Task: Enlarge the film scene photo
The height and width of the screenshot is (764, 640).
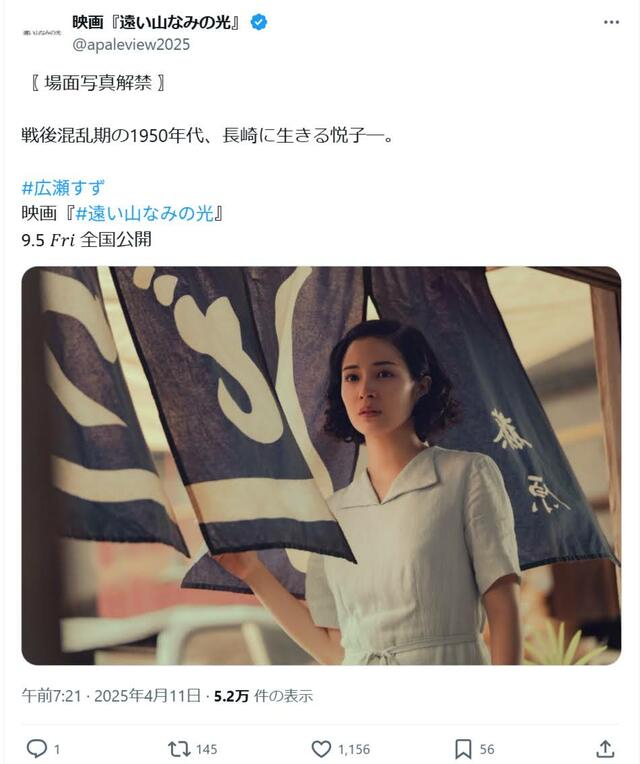Action: [321, 465]
